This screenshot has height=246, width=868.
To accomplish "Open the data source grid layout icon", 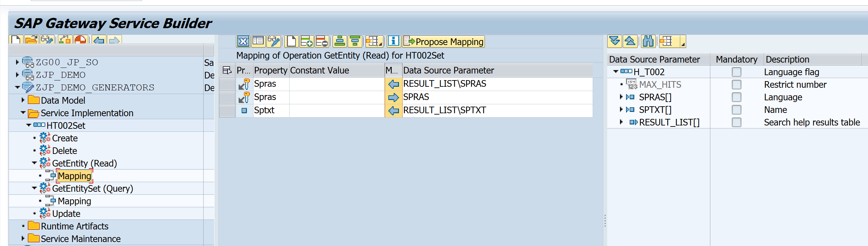I will pos(672,41).
